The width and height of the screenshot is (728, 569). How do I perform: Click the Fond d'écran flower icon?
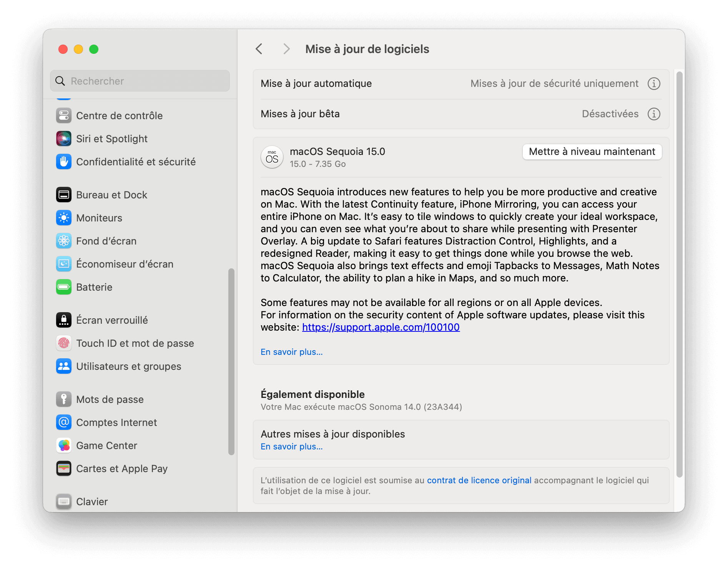64,241
